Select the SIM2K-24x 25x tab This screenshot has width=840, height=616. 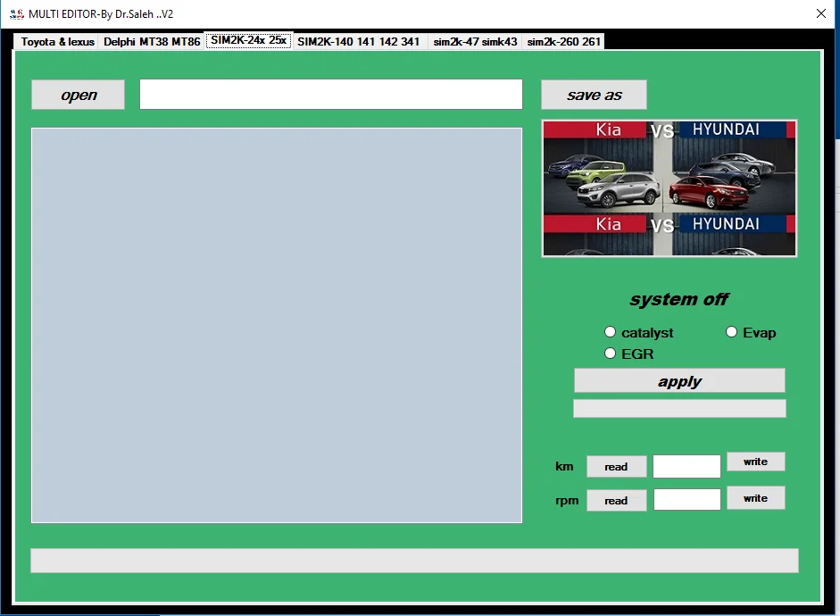(248, 40)
